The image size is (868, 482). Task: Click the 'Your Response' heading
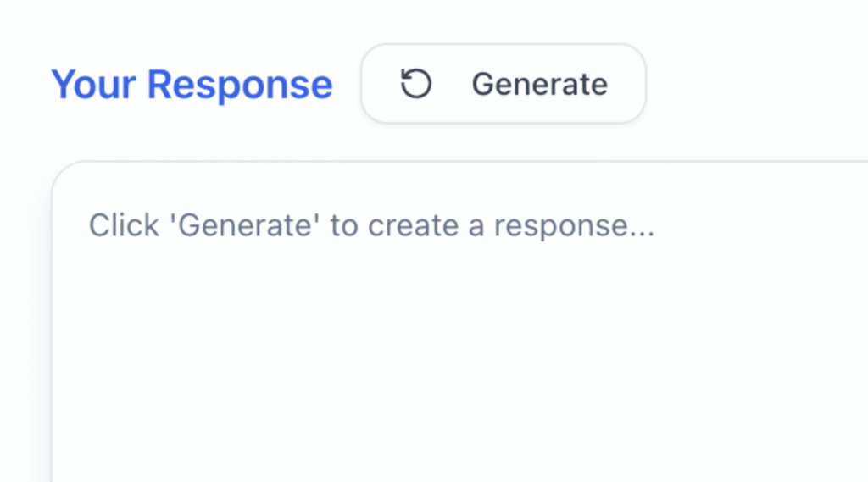click(192, 85)
